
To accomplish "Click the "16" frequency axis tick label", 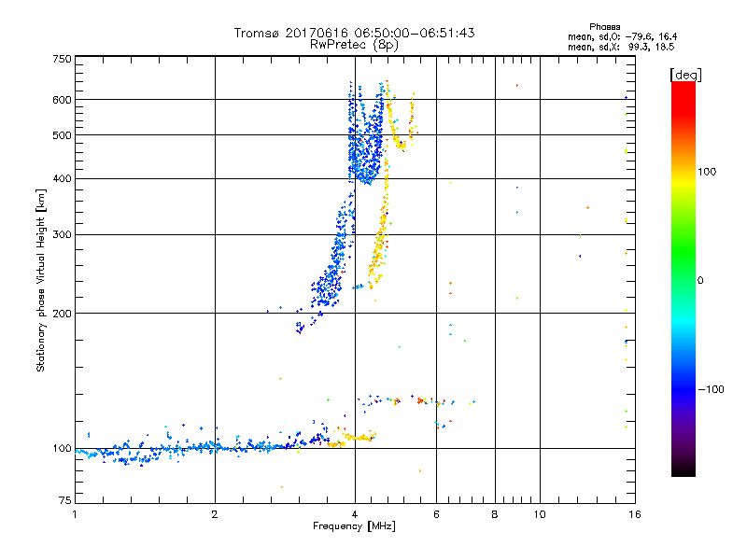I will pos(635,514).
